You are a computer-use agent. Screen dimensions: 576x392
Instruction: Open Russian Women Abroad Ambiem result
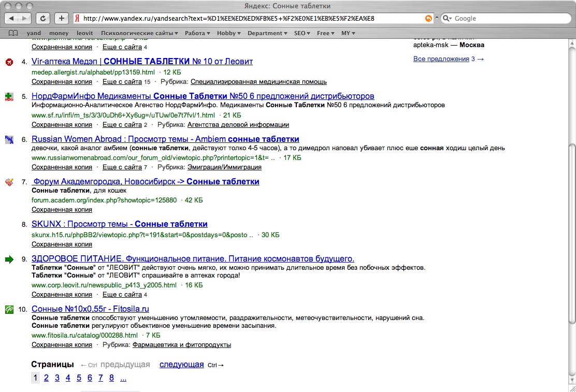pyautogui.click(x=165, y=139)
